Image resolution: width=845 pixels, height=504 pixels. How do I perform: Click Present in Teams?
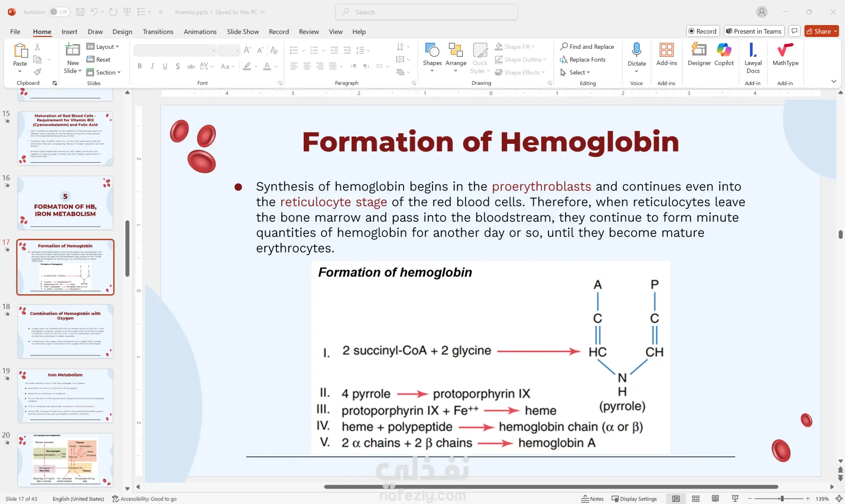pos(754,31)
